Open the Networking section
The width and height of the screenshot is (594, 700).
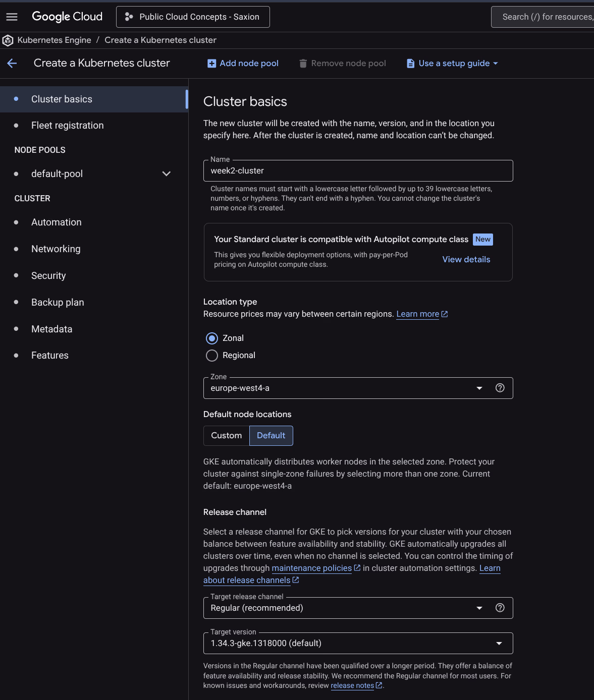pyautogui.click(x=56, y=249)
